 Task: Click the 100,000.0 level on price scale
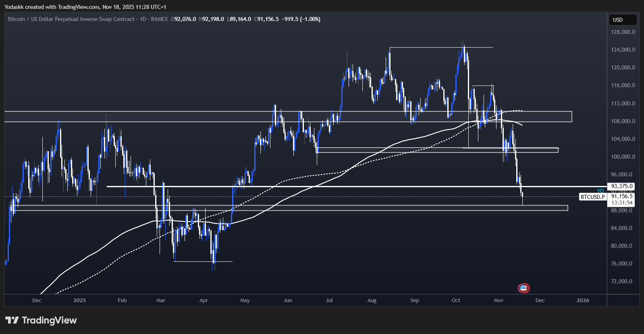click(x=623, y=157)
